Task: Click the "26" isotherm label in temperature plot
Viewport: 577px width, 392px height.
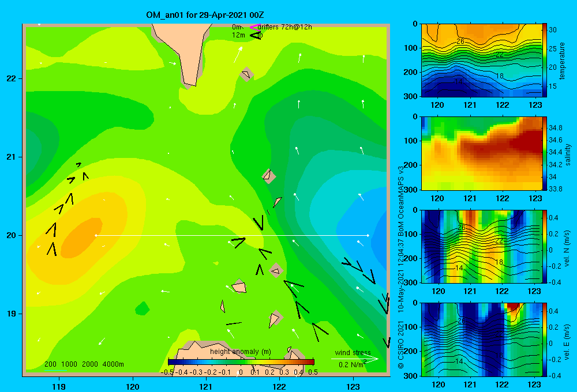Action: click(x=460, y=42)
